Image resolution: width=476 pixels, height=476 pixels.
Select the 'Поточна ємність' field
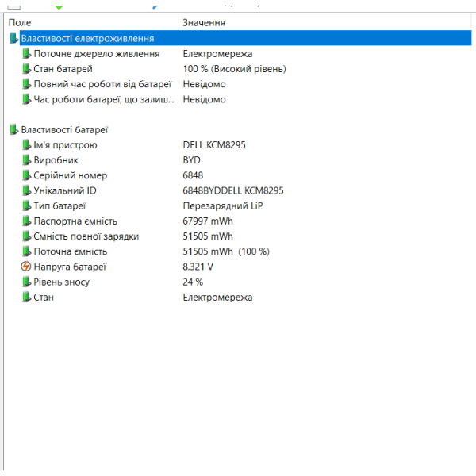click(x=71, y=251)
